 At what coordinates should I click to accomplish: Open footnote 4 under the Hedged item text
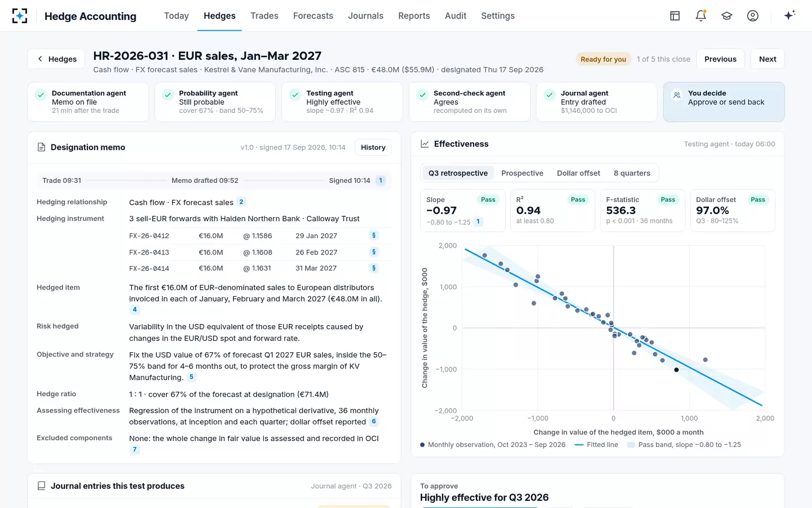pos(135,309)
